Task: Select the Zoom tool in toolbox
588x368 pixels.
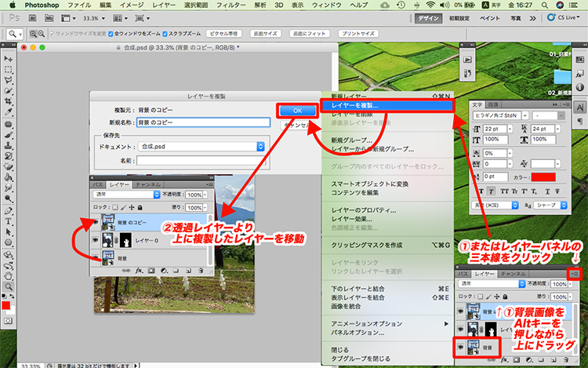Action: 8,286
